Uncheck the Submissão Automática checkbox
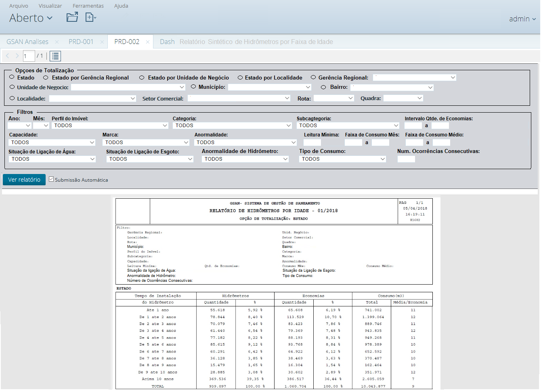Screen dimensions: 541x392 pyautogui.click(x=51, y=179)
